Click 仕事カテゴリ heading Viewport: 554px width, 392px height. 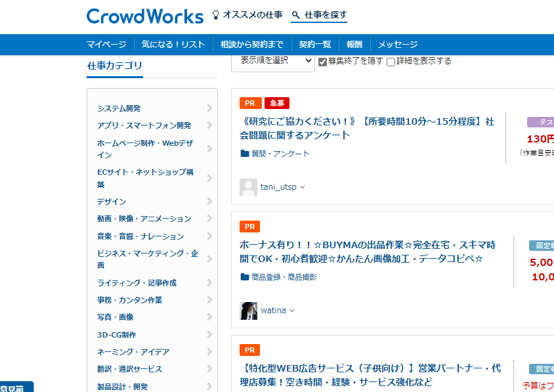click(x=115, y=66)
